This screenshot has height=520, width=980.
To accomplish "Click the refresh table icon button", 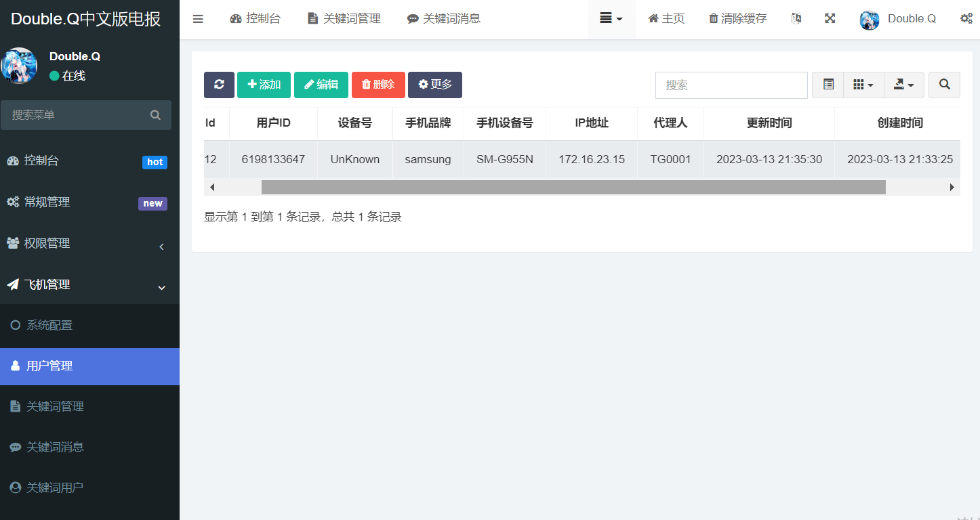I will tap(219, 85).
